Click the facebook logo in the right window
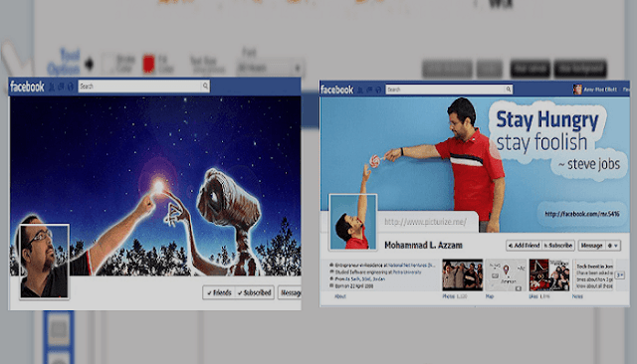The height and width of the screenshot is (364, 637). 336,90
